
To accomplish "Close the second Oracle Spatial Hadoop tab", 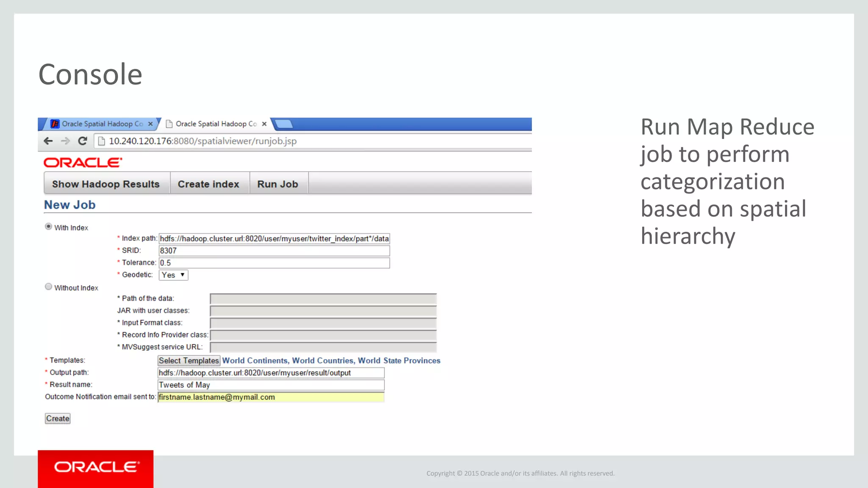I will [264, 124].
